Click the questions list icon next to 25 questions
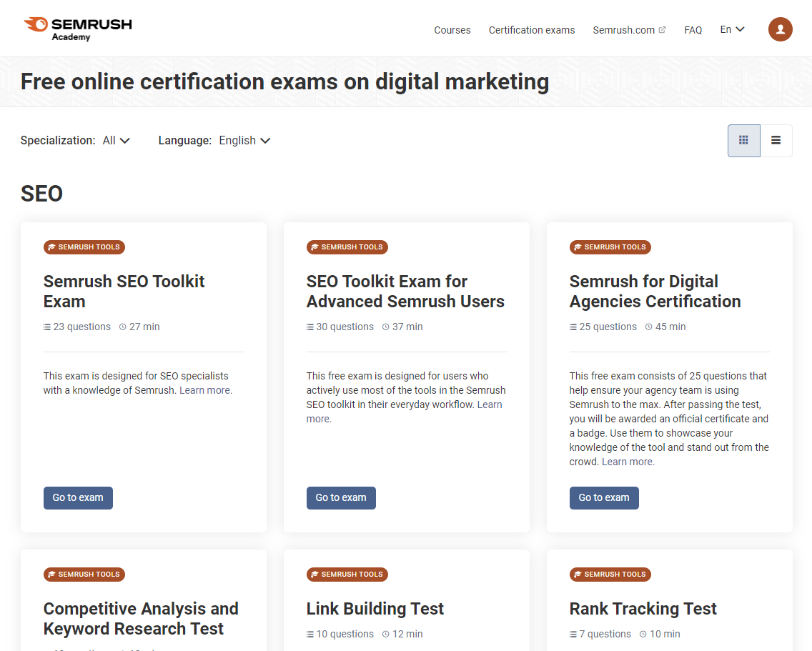812x651 pixels. coord(573,327)
